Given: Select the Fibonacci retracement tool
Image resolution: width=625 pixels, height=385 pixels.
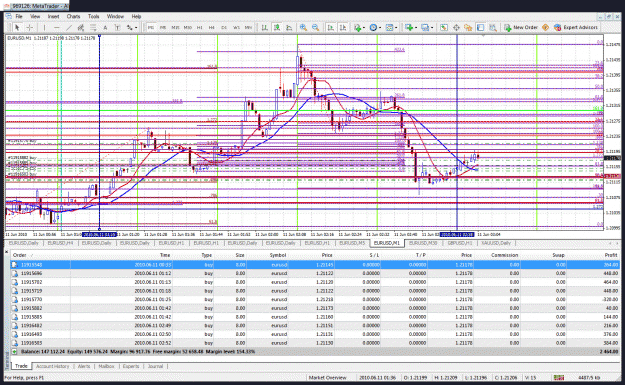Looking at the screenshot, I should 93,28.
